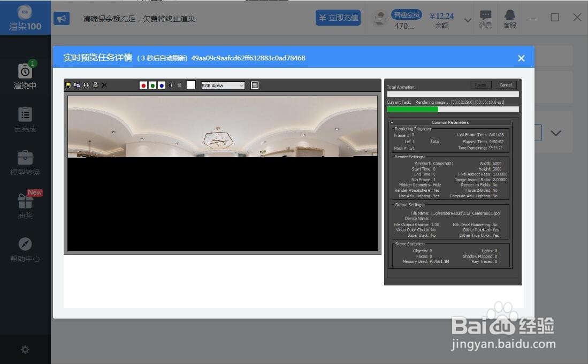
Task: Open the Lottery (抽奖) sidebar item
Action: pos(25,205)
